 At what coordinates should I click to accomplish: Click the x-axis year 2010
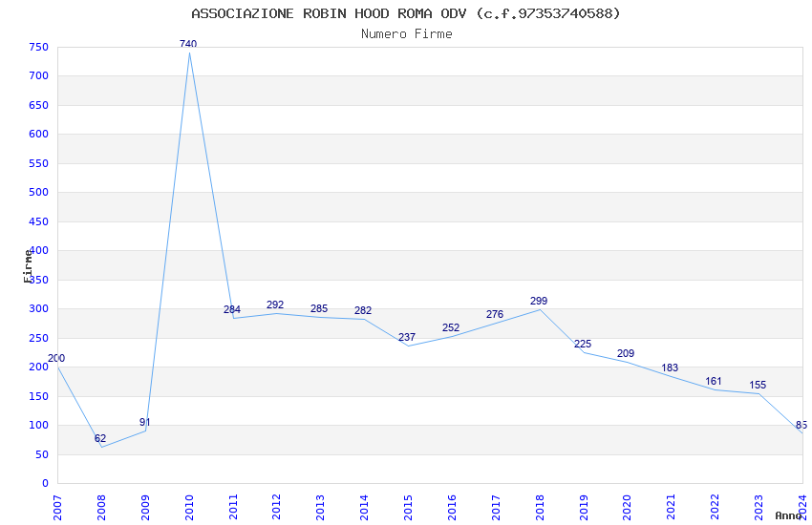[x=189, y=508]
